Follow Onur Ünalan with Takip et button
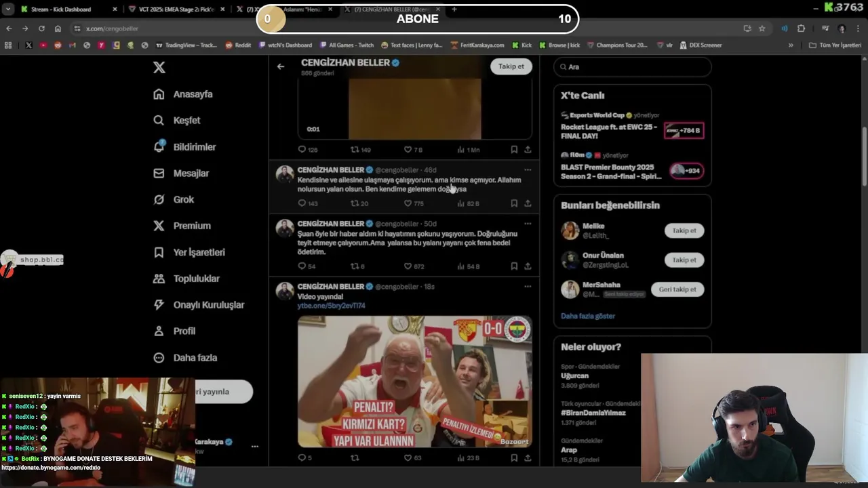This screenshot has height=488, width=868. coord(684,260)
